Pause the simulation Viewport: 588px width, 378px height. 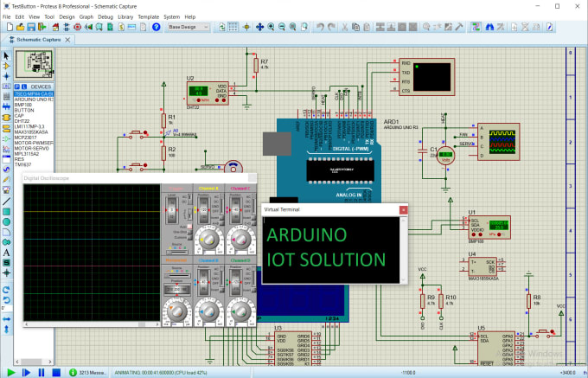click(42, 372)
